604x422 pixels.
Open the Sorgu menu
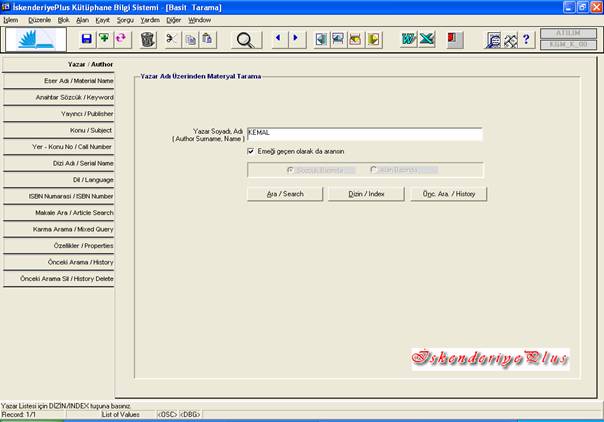pyautogui.click(x=125, y=20)
